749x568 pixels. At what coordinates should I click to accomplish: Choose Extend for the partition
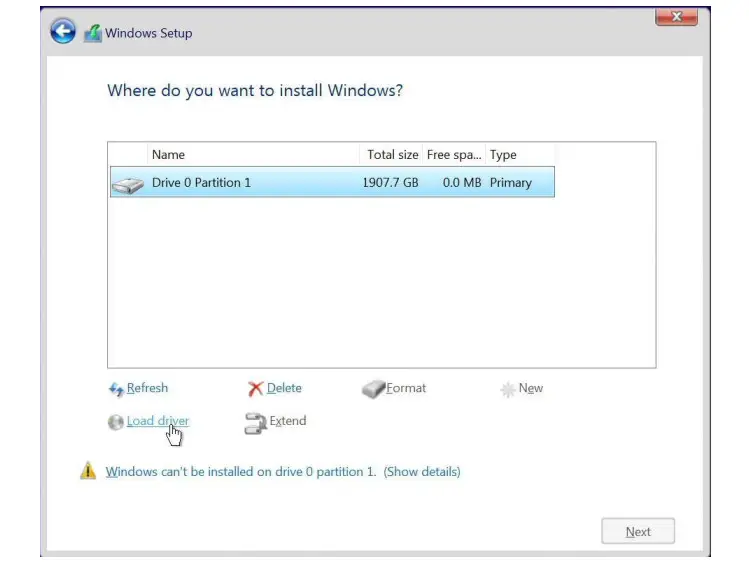[288, 421]
